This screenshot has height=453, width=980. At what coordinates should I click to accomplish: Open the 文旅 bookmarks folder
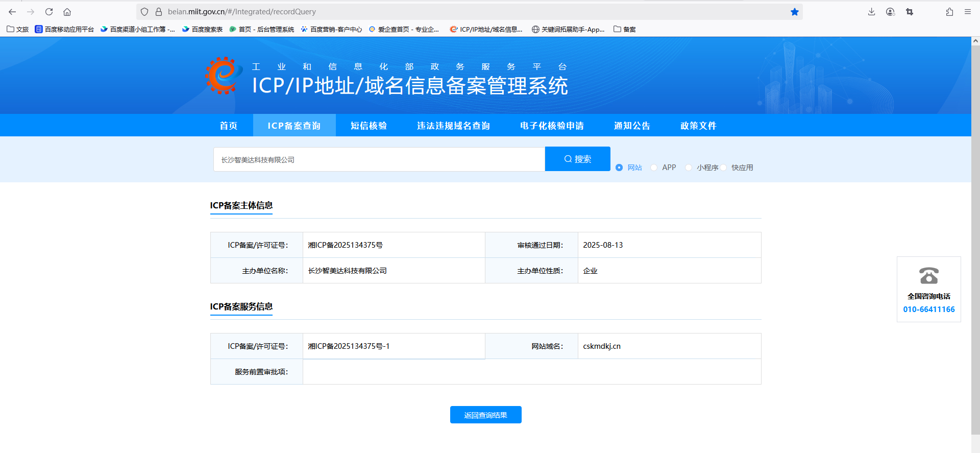point(18,29)
